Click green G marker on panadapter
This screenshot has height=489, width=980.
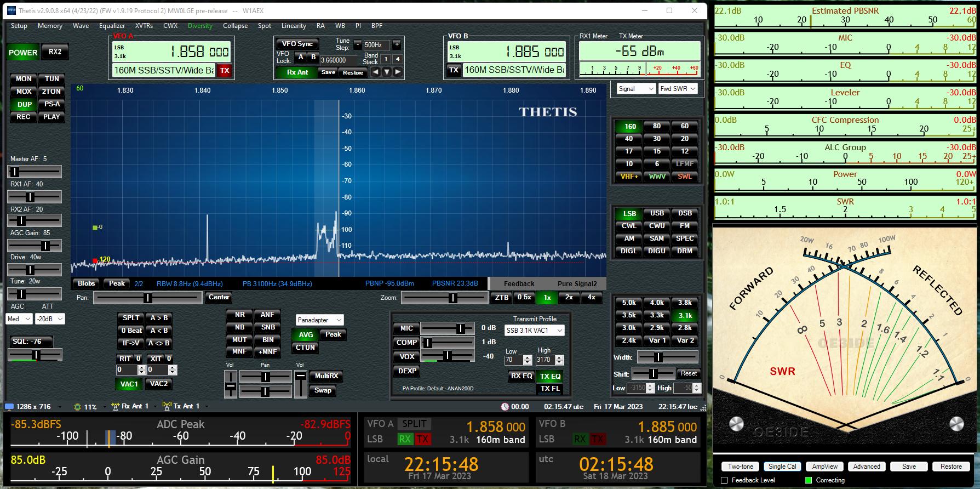click(x=95, y=227)
